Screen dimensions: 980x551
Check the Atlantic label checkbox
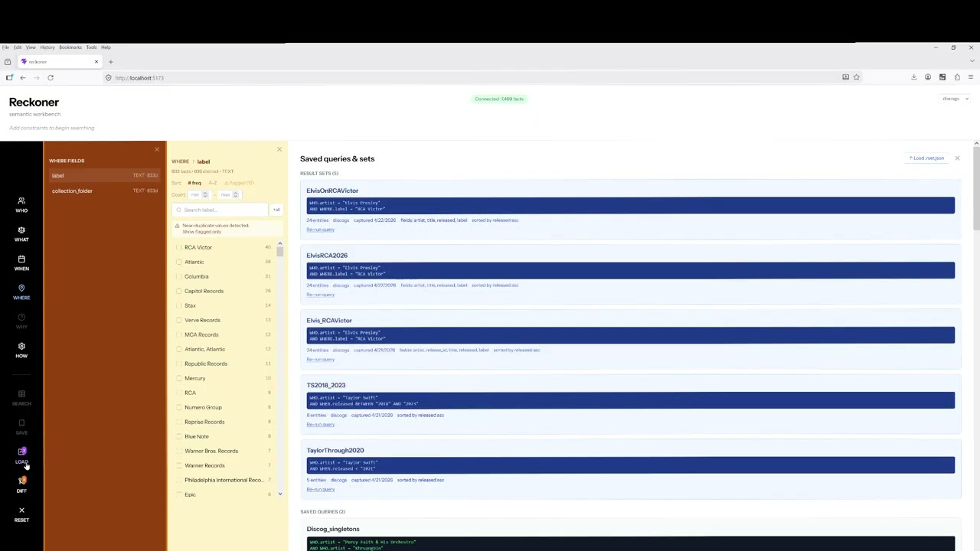click(179, 262)
